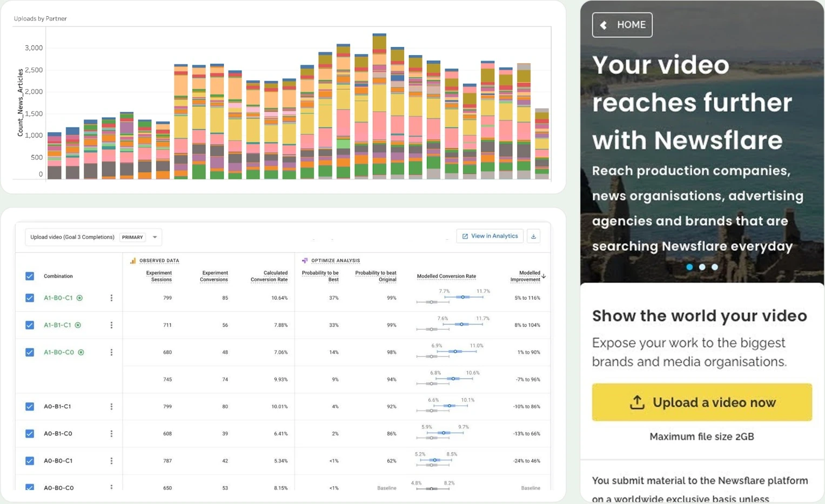Click the 'Show the world your video' heading
The width and height of the screenshot is (825, 504).
[700, 315]
